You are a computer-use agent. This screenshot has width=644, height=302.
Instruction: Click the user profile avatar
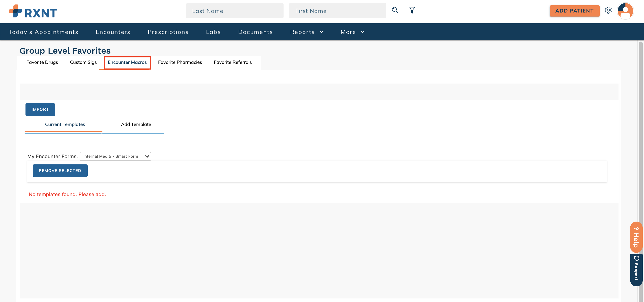625,11
